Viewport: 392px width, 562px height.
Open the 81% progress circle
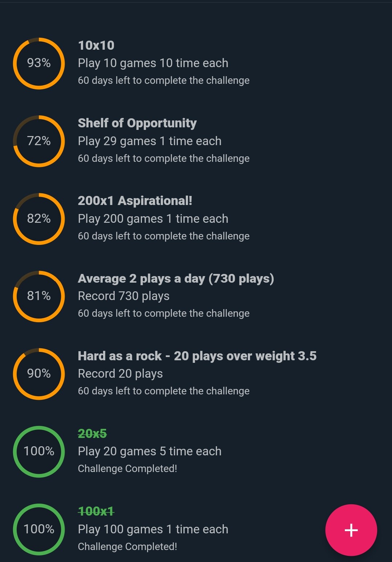(39, 296)
